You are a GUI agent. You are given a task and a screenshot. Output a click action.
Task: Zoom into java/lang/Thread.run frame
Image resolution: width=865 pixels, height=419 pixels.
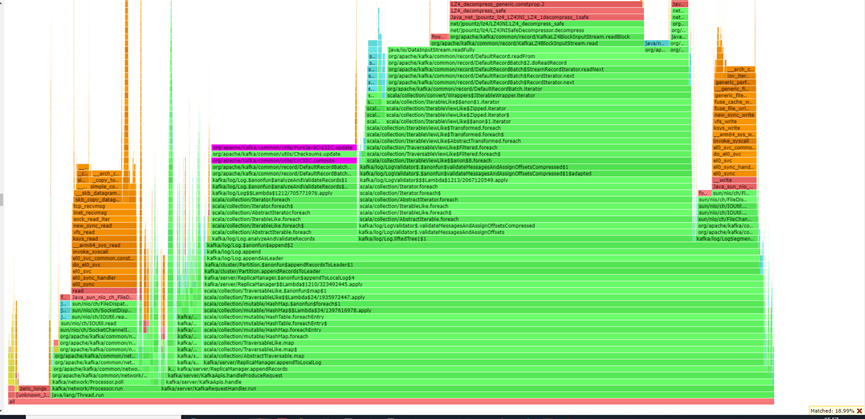[413, 395]
